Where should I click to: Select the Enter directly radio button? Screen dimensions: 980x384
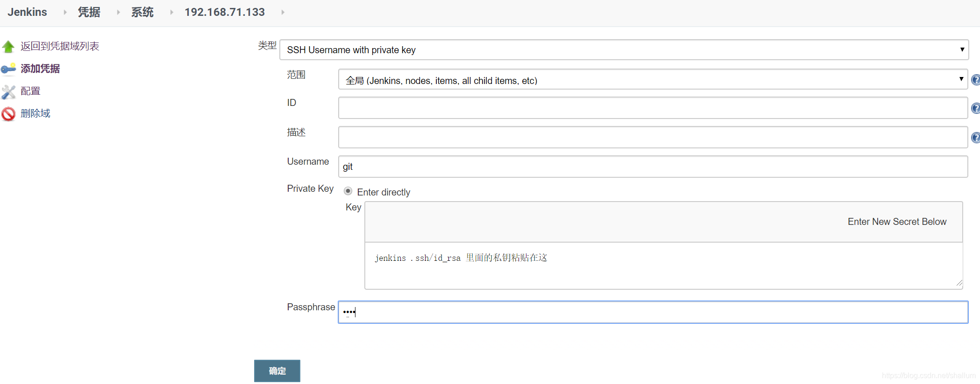348,191
